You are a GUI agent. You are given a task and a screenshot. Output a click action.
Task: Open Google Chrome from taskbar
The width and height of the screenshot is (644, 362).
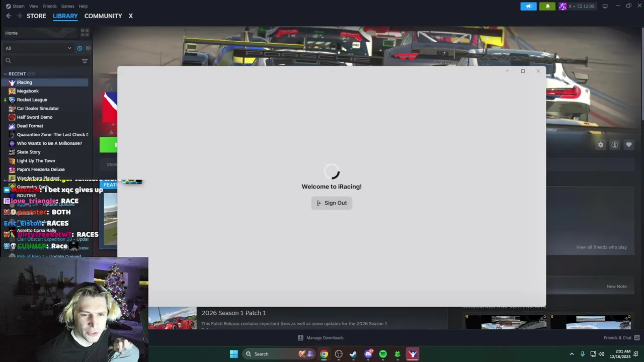pyautogui.click(x=324, y=354)
